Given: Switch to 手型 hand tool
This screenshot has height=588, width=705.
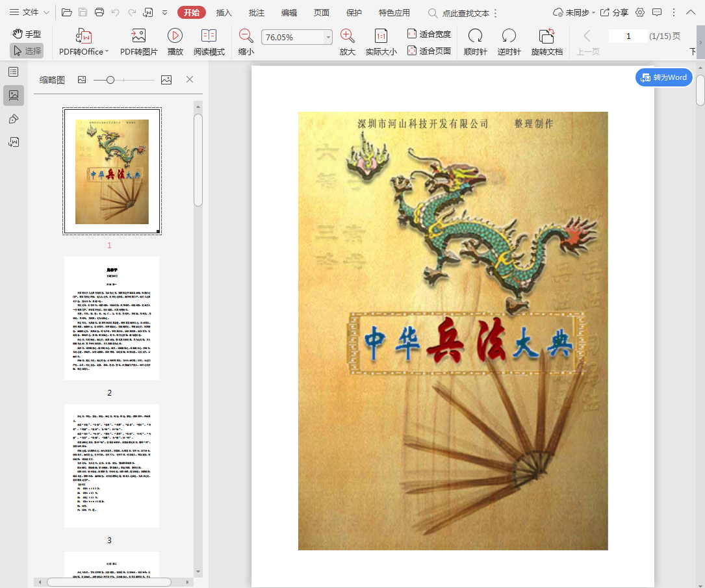Looking at the screenshot, I should [x=26, y=34].
